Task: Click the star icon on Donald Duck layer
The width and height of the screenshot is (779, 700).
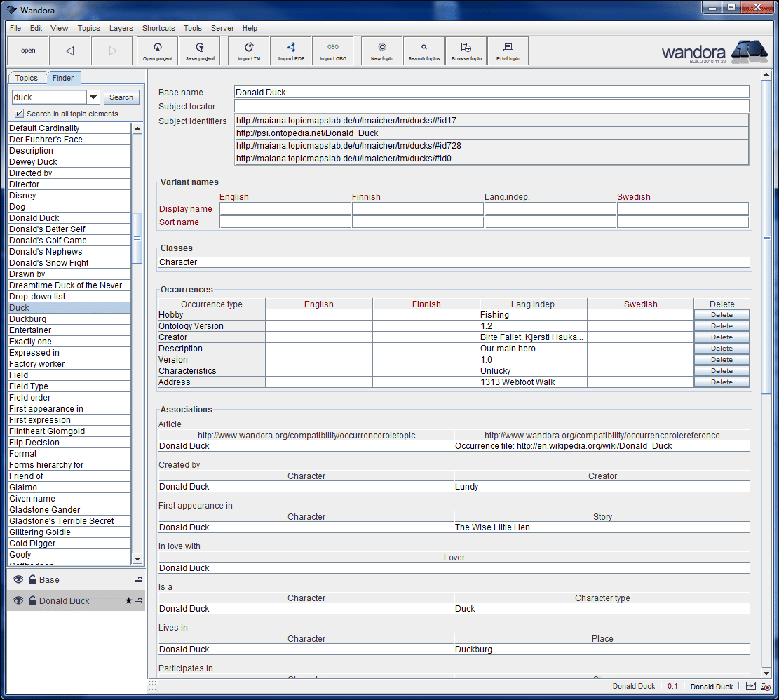Action: point(129,600)
